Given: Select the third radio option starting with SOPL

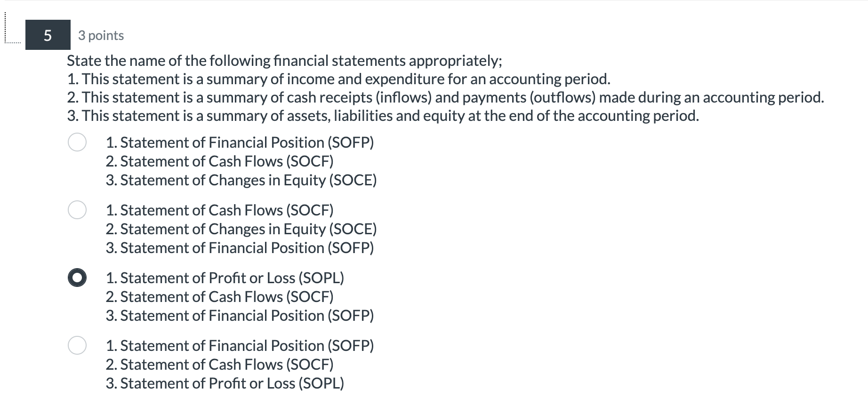Looking at the screenshot, I should (x=77, y=278).
